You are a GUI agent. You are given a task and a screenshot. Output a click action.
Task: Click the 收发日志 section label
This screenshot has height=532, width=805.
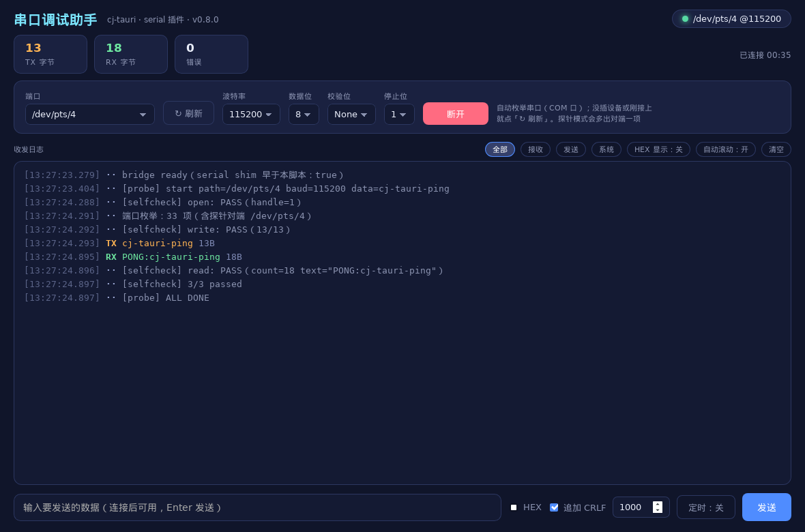tap(29, 149)
